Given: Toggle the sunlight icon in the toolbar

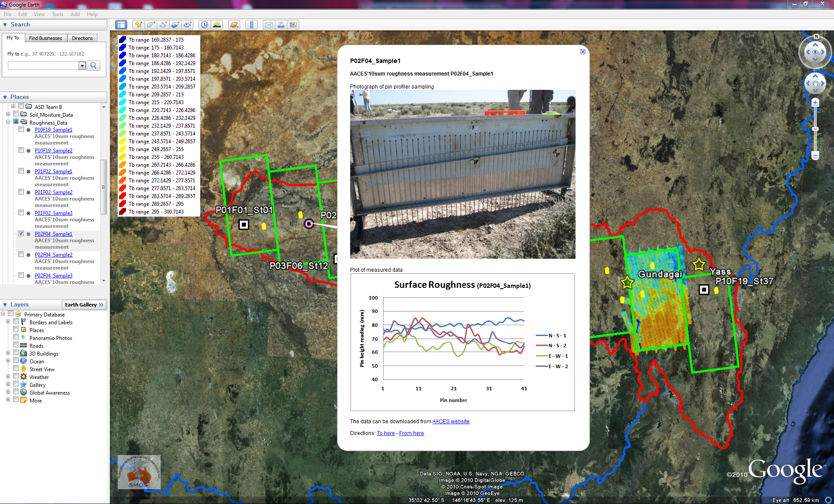Looking at the screenshot, I should coord(217,25).
